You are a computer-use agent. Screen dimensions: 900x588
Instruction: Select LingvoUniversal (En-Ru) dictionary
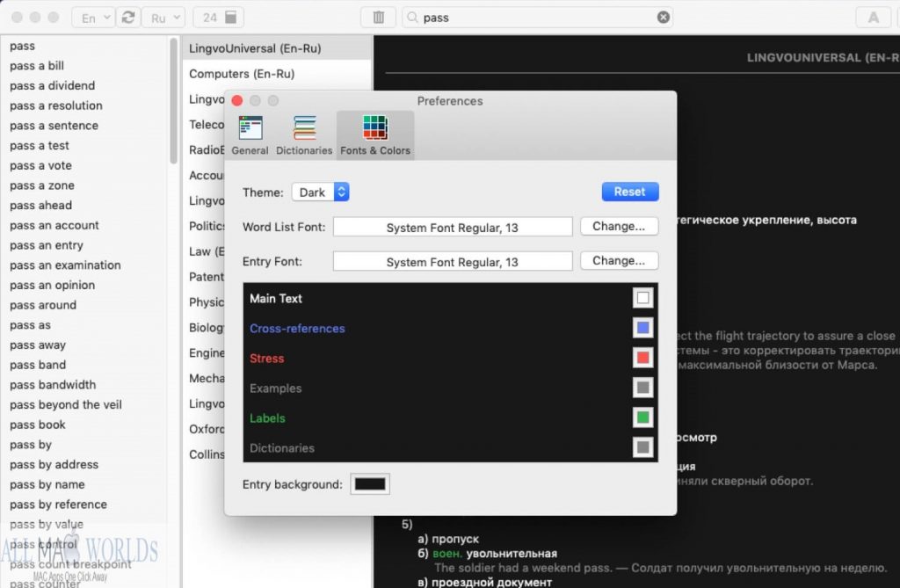coord(277,48)
